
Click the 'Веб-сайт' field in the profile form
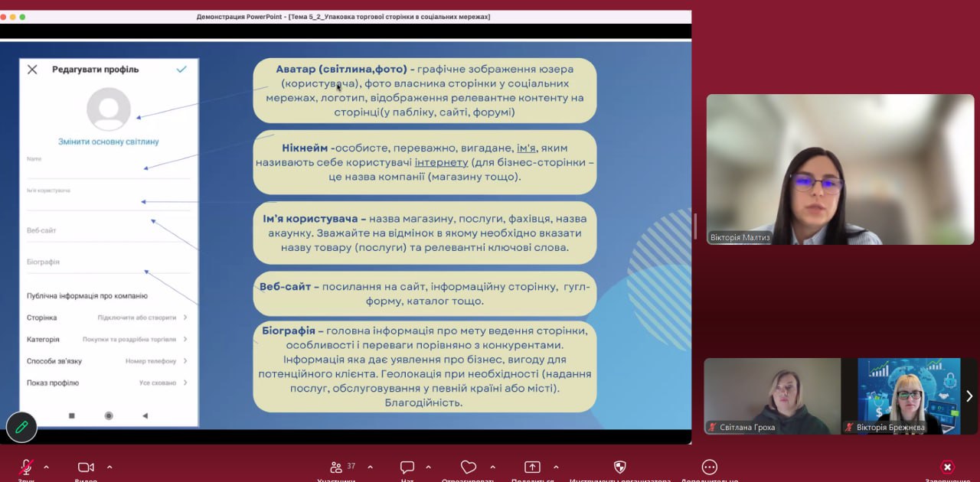(x=107, y=230)
